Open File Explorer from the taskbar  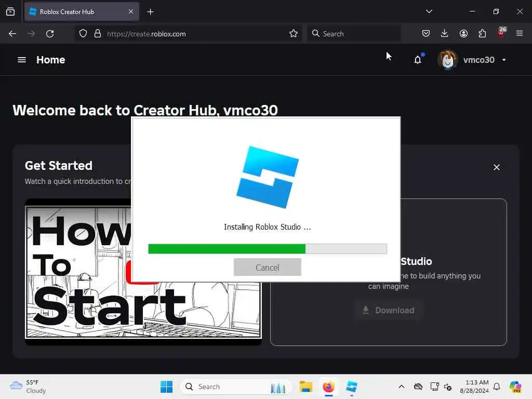305,387
